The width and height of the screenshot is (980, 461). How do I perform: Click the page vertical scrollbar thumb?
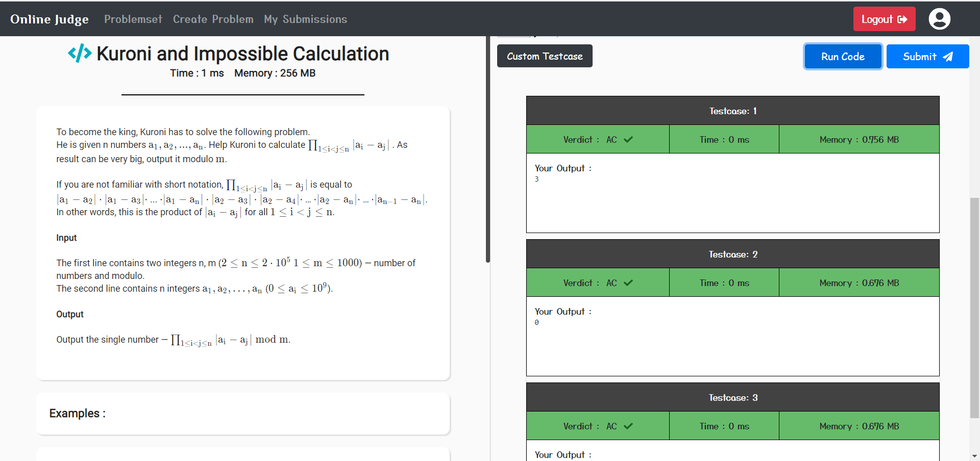click(974, 308)
